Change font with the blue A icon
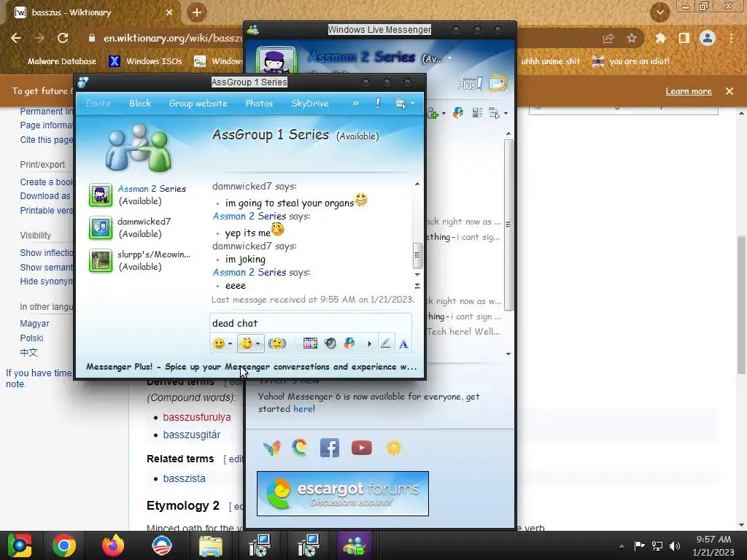 pos(403,344)
